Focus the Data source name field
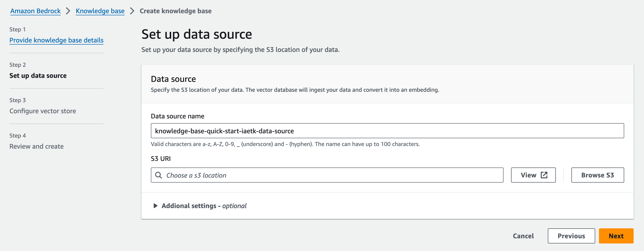Viewport: 644px width, 251px height. [387, 131]
